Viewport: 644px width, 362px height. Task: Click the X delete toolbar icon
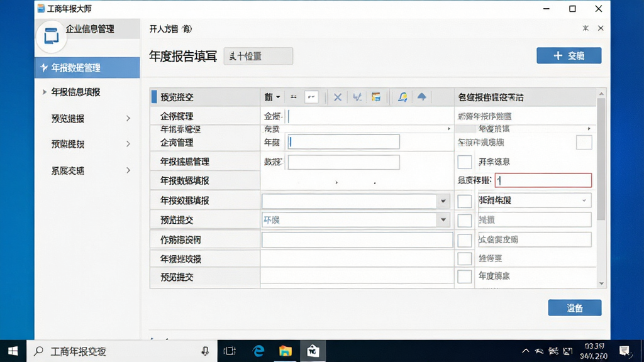pos(338,97)
